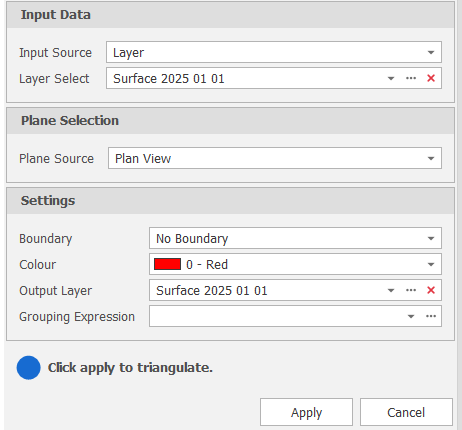Clear the Output Layer with red X
The image size is (462, 430).
point(431,290)
